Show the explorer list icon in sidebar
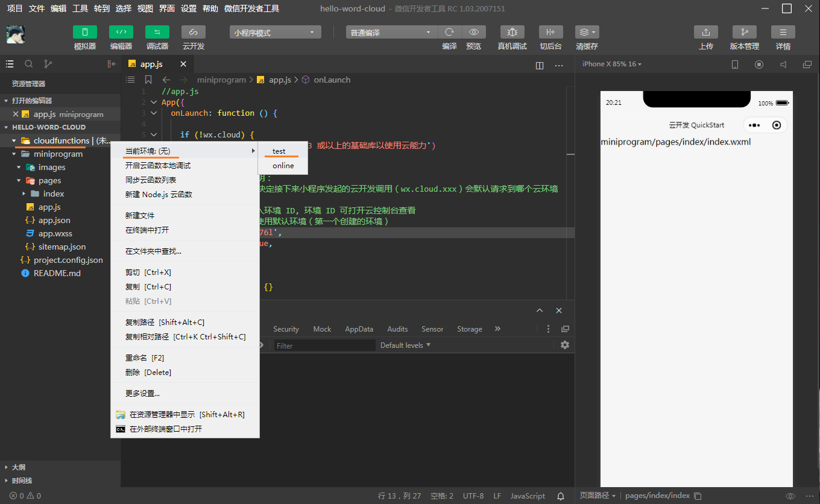The width and height of the screenshot is (820, 504). 10,64
